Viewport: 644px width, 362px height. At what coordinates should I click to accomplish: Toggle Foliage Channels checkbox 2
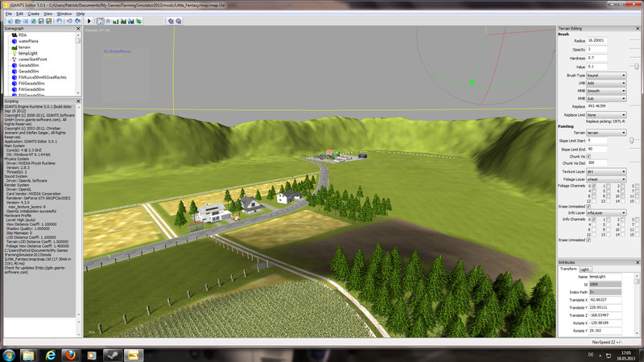coord(622,186)
